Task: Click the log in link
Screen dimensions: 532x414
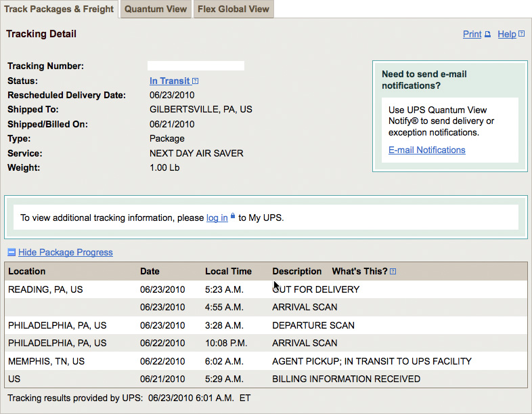Action: [217, 218]
